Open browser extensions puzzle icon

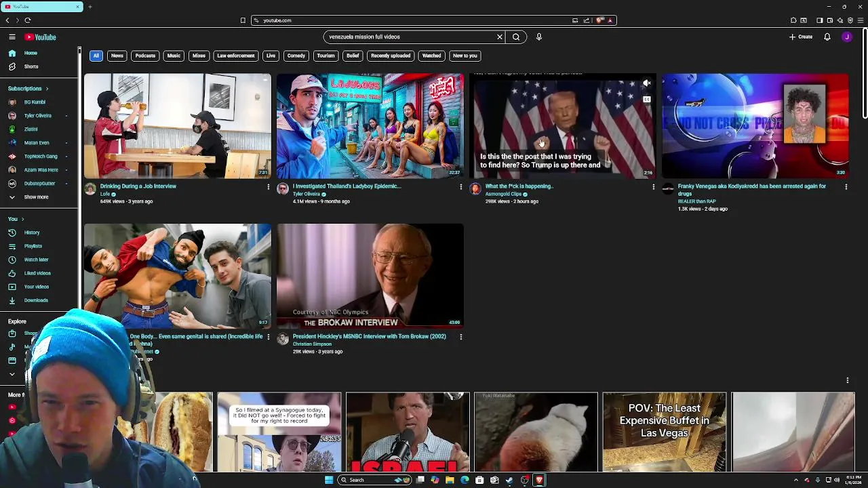(x=793, y=20)
